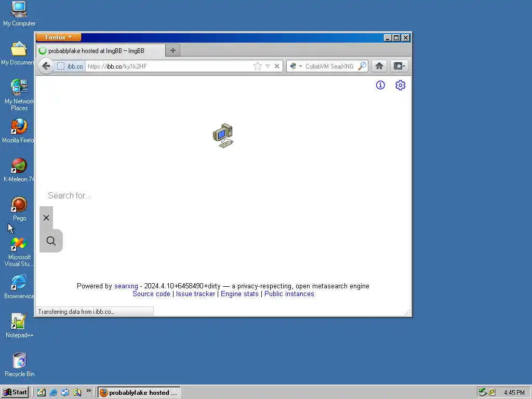Viewport: 532px width, 399px height.
Task: Select the Microsoft Visual Studio shortcut
Action: pos(19,252)
